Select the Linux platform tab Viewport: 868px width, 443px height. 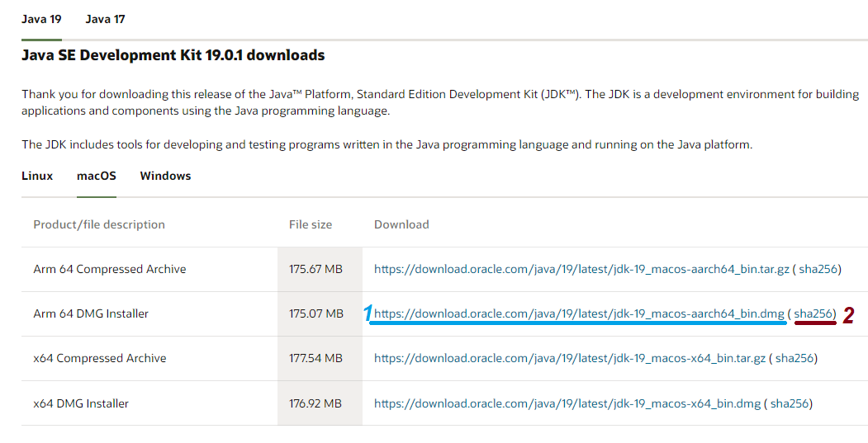coord(37,176)
